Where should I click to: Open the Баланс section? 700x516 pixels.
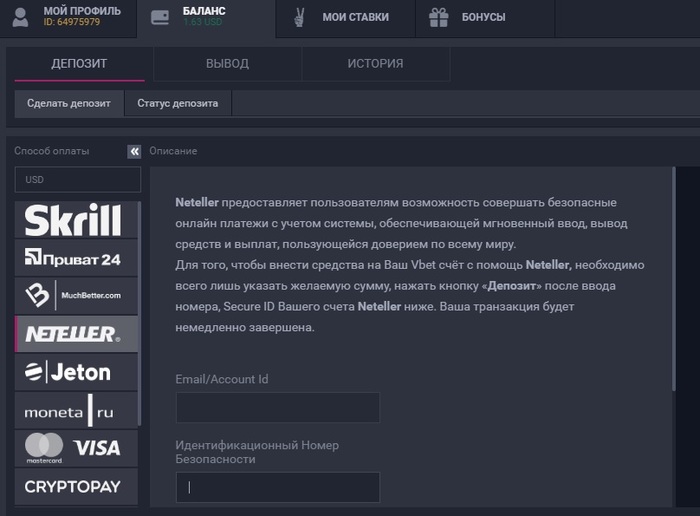[207, 17]
